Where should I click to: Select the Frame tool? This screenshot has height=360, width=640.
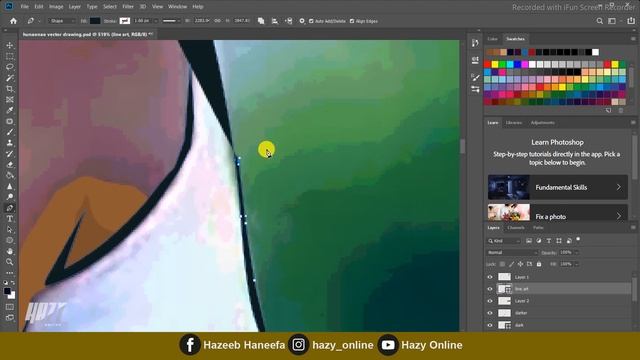[x=10, y=100]
